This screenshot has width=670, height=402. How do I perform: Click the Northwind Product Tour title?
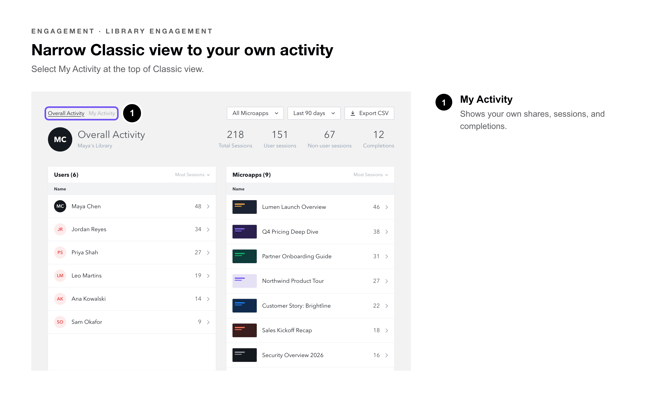pos(293,281)
